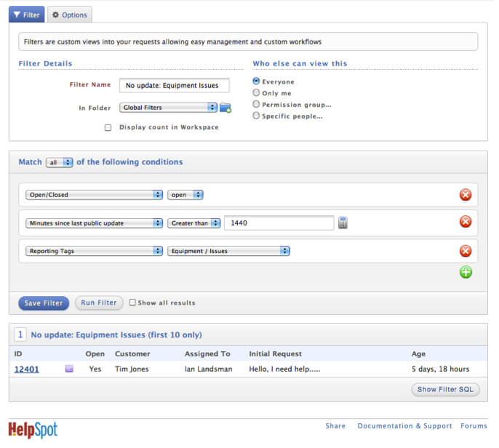499x448 pixels.
Task: Add a new condition with green plus
Action: [466, 272]
